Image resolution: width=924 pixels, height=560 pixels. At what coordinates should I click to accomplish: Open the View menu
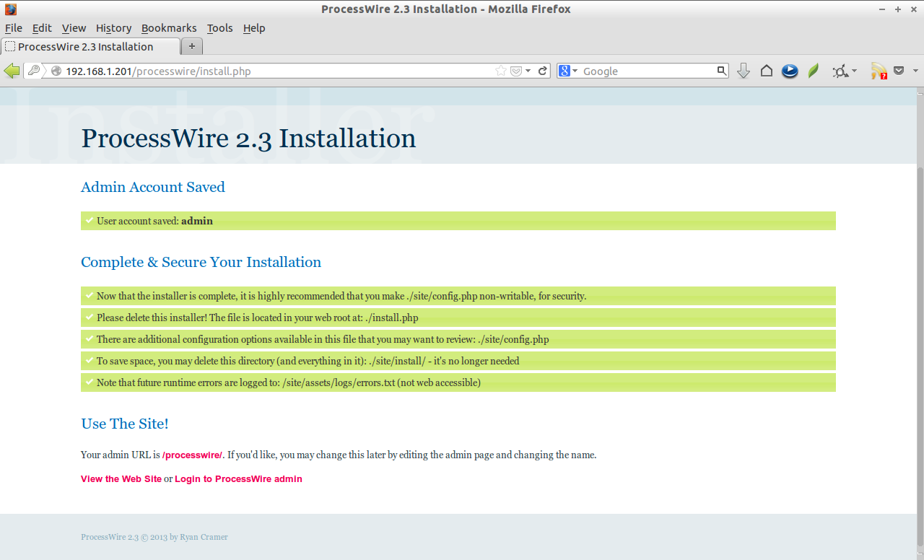click(x=74, y=27)
